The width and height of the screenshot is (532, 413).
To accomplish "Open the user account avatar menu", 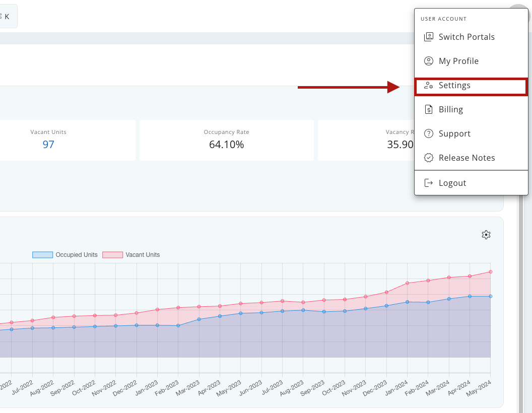I will pyautogui.click(x=519, y=5).
